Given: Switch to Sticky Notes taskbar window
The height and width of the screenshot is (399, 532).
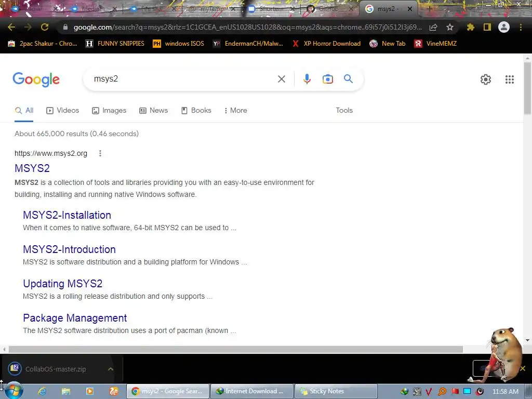Looking at the screenshot, I should [x=336, y=391].
